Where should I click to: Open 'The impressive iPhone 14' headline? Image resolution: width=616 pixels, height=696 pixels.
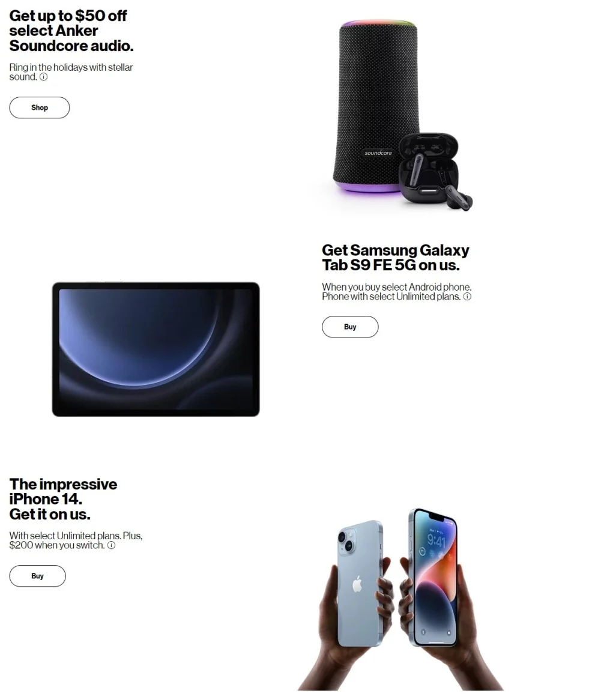(x=63, y=499)
